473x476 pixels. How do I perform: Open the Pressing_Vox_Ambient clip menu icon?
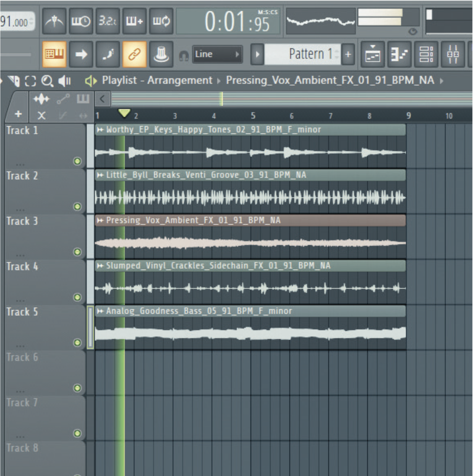[x=100, y=220]
